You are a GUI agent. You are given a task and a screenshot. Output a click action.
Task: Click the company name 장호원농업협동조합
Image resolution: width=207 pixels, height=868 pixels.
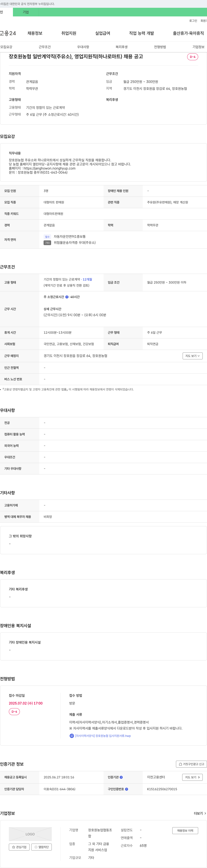pyautogui.click(x=100, y=833)
